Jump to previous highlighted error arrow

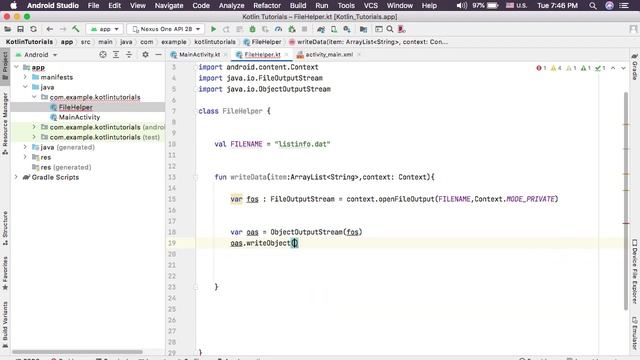[613, 68]
